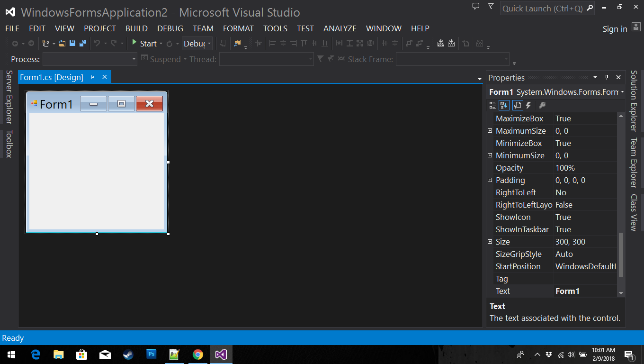Open the TOOLS menu
The height and width of the screenshot is (364, 644).
(x=275, y=28)
